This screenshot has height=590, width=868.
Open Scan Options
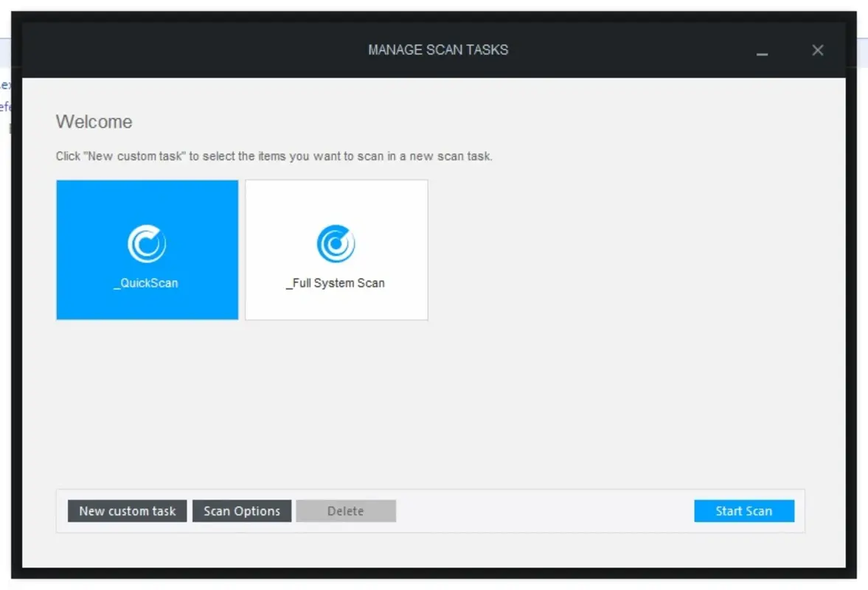click(242, 510)
